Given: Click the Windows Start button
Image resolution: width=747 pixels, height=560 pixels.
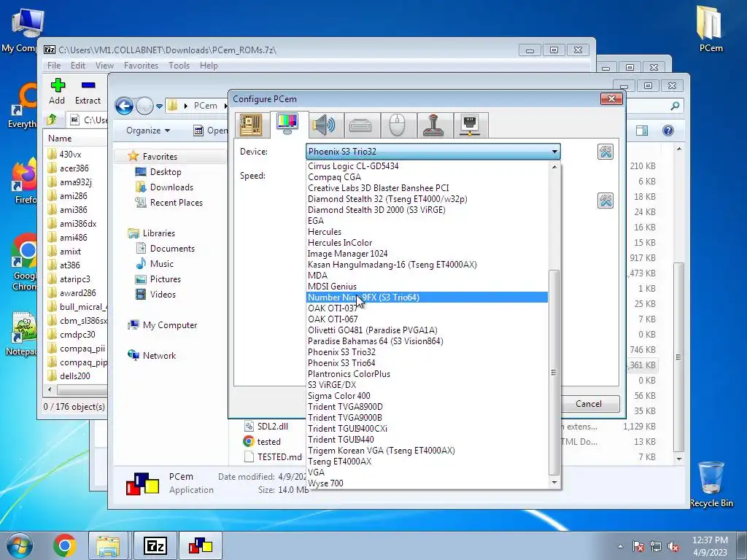Looking at the screenshot, I should click(x=20, y=545).
